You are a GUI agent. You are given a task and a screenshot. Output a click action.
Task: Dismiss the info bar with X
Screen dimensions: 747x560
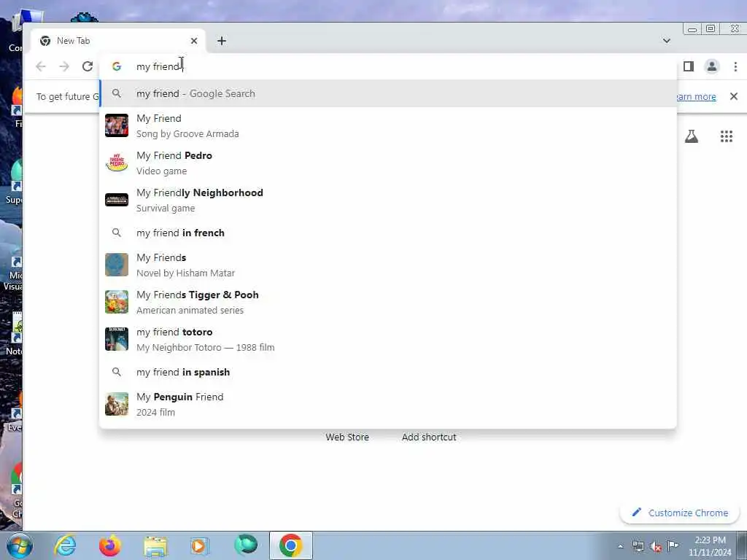click(734, 97)
